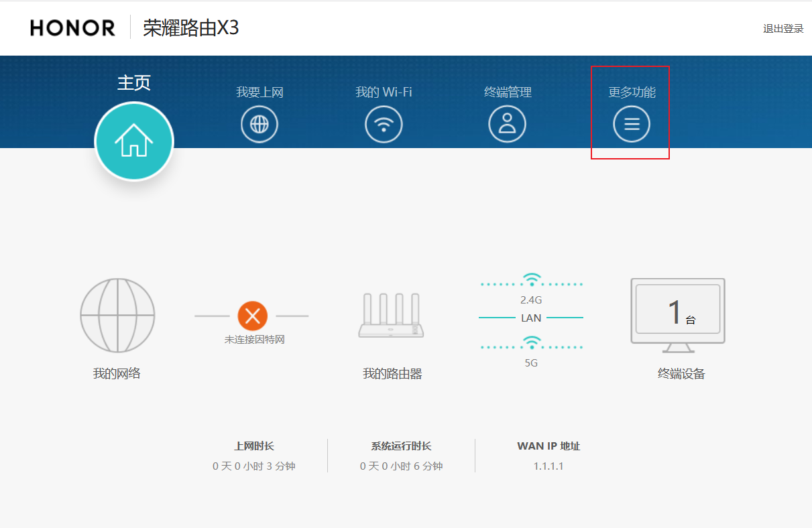
Task: Click the gray globe My Network icon
Action: [117, 316]
